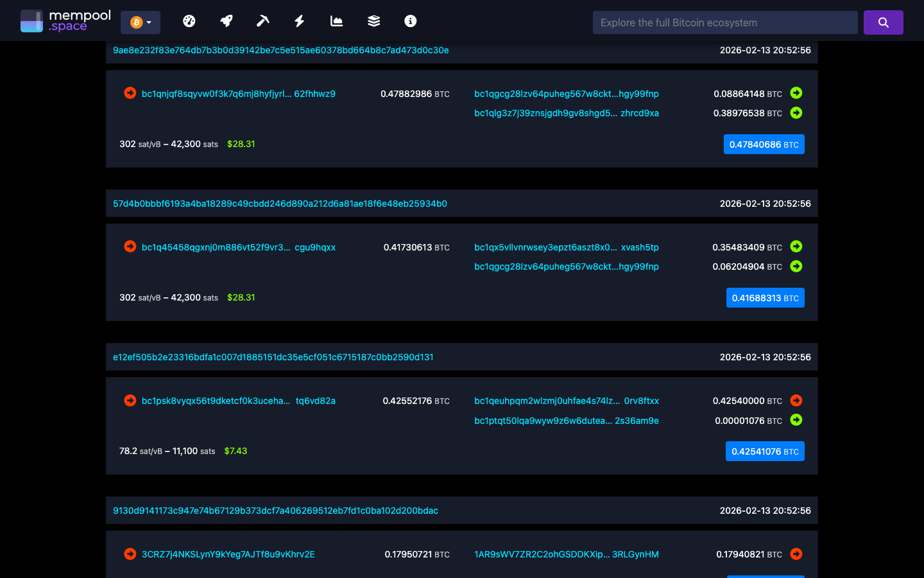Open the dashboard via the gauge icon

click(189, 21)
